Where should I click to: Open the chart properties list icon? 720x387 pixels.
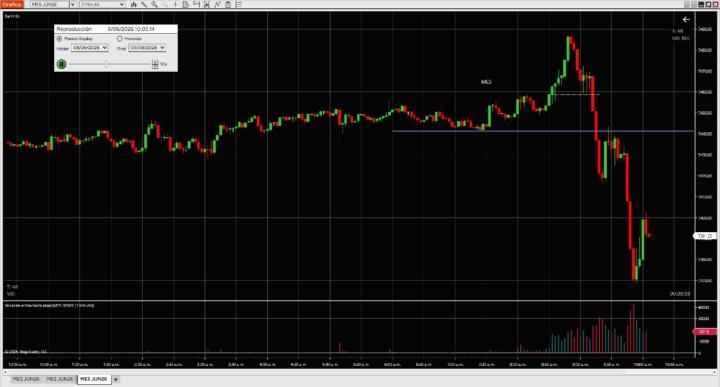click(x=239, y=4)
